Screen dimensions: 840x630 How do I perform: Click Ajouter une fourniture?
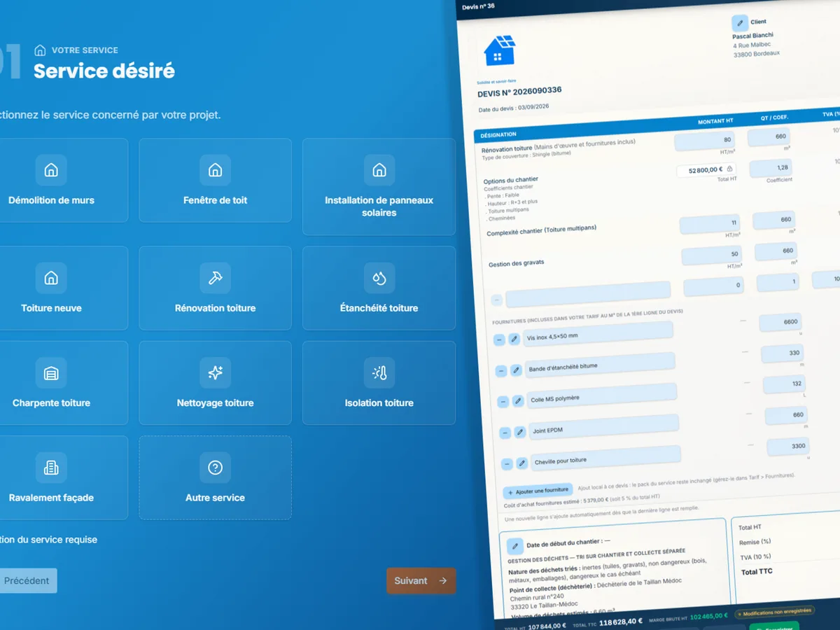tap(538, 491)
